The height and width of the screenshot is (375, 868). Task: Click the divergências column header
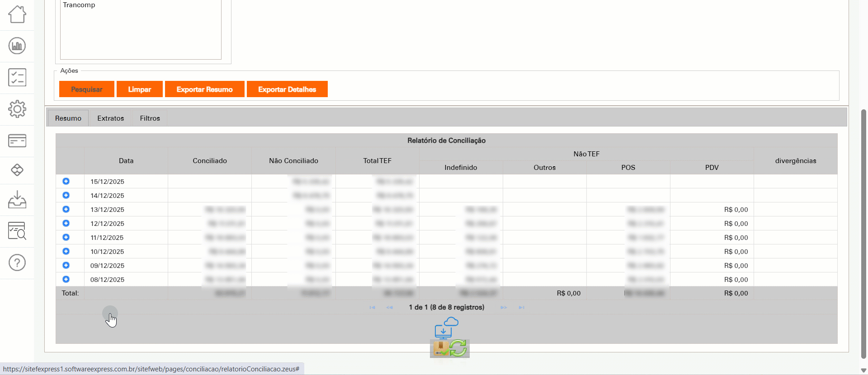[x=796, y=160]
